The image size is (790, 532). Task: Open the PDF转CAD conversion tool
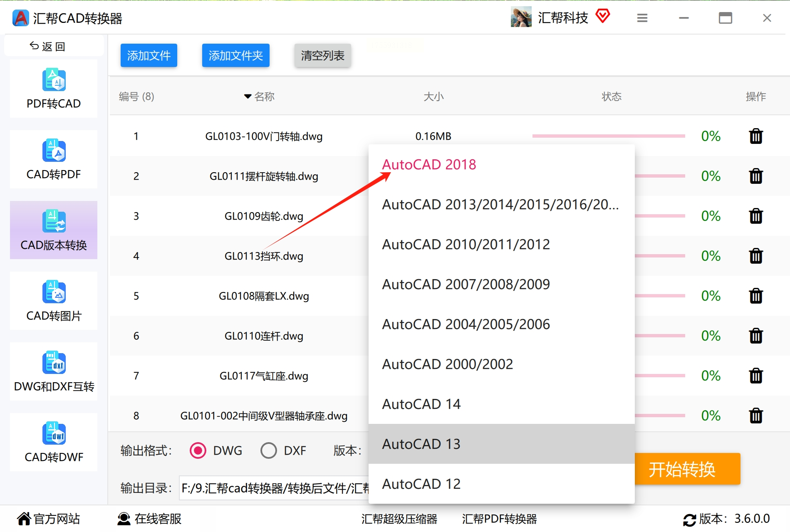coord(54,89)
